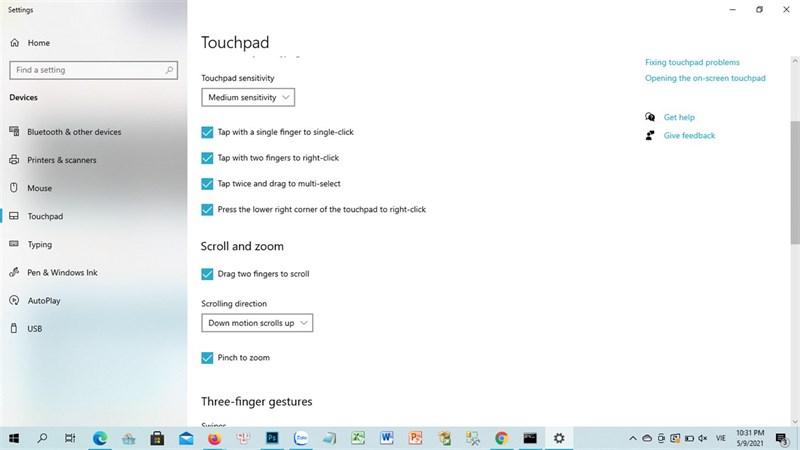
Task: Open Zalo from the taskbar
Action: pos(301,438)
